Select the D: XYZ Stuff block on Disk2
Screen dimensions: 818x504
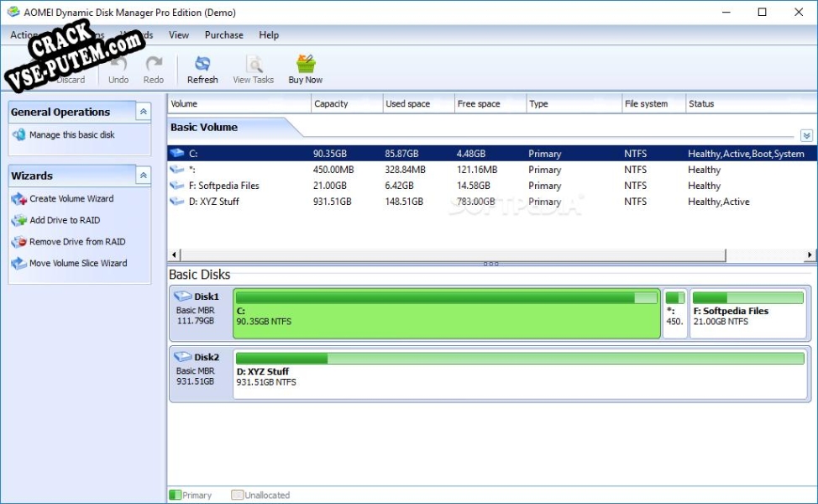click(x=520, y=374)
